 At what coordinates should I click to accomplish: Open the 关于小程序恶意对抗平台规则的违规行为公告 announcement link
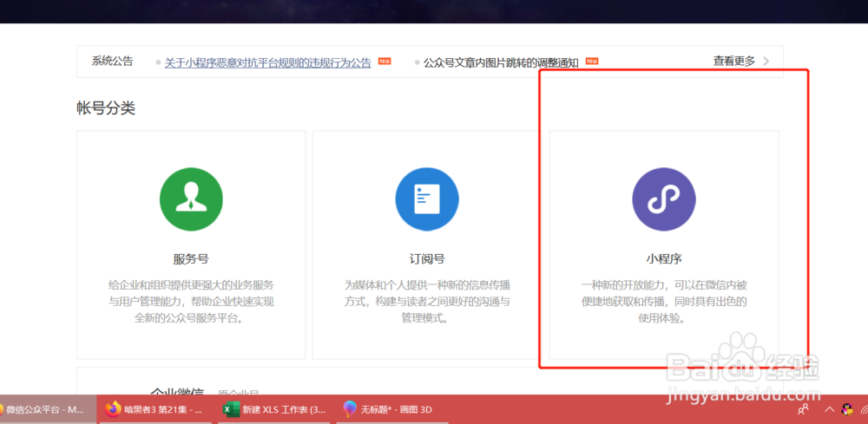[268, 62]
